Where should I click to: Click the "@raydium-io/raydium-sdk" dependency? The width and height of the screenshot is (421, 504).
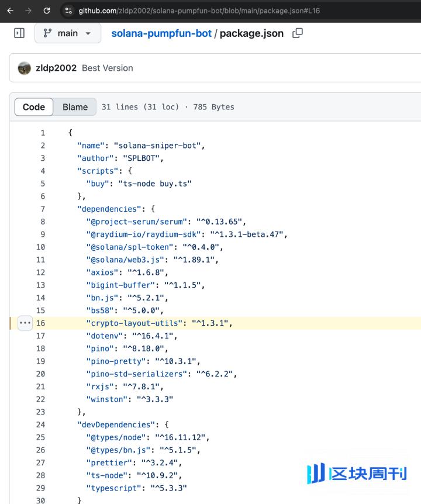pyautogui.click(x=143, y=234)
